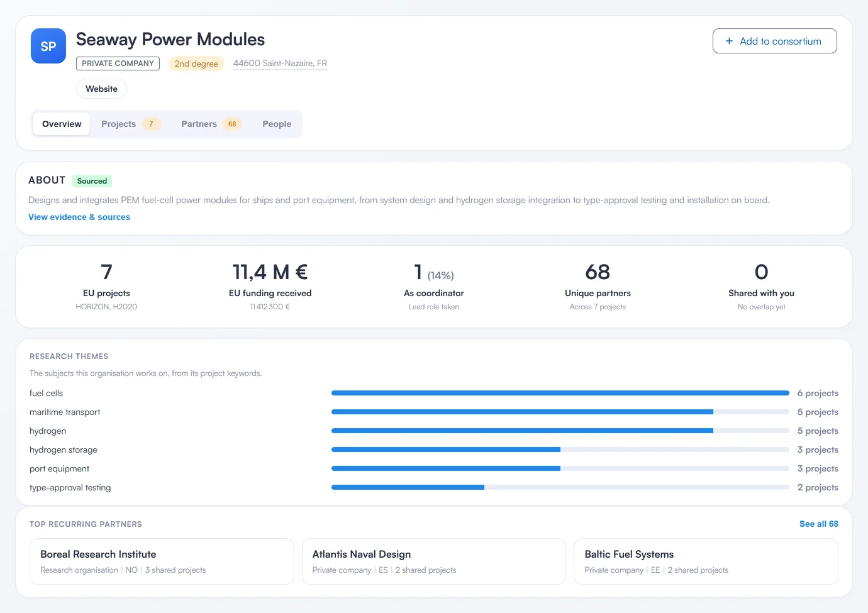Switch to the People tab

click(277, 124)
